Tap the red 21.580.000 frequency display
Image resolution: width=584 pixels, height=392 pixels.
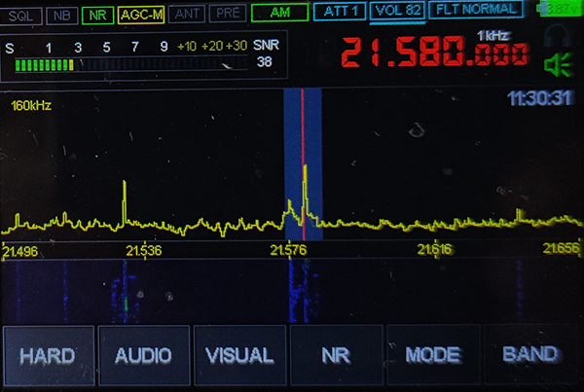(x=435, y=52)
